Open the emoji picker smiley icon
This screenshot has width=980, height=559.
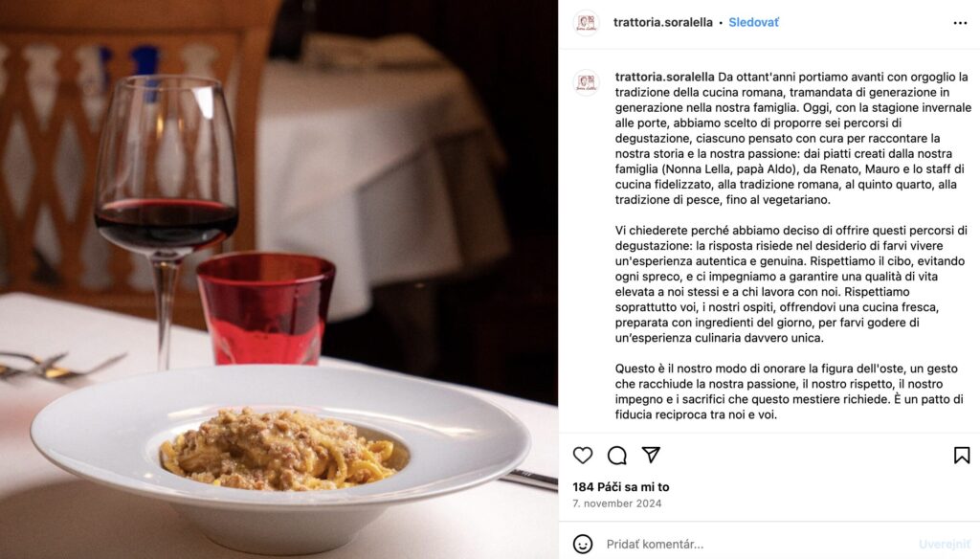point(583,544)
